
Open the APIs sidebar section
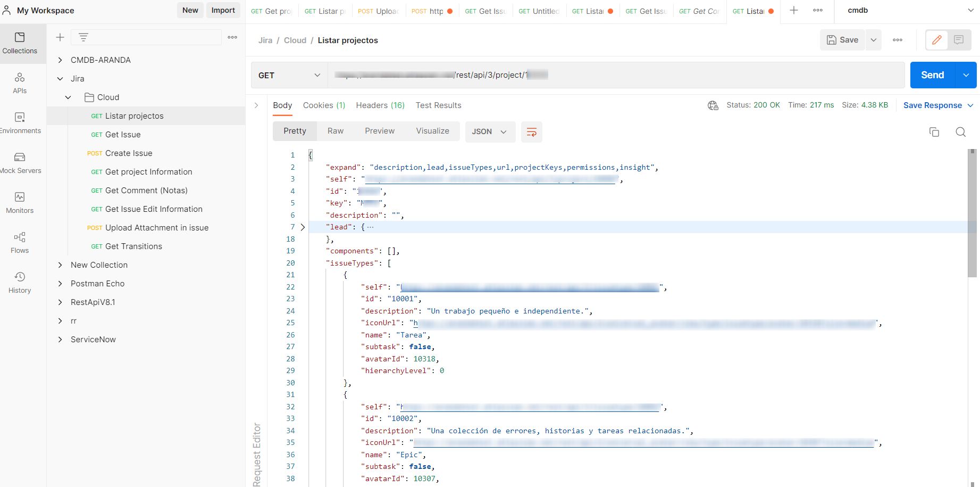click(x=20, y=83)
